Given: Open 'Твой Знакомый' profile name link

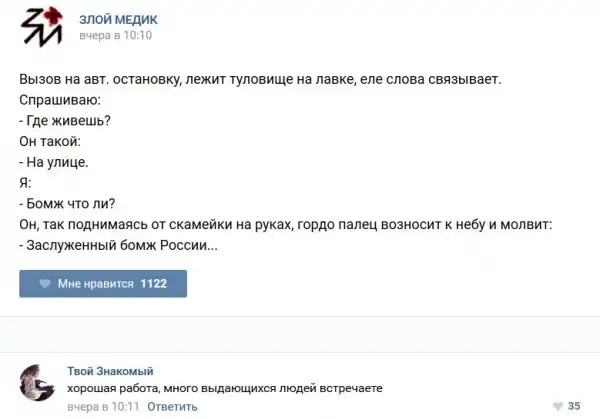Looking at the screenshot, I should (110, 370).
